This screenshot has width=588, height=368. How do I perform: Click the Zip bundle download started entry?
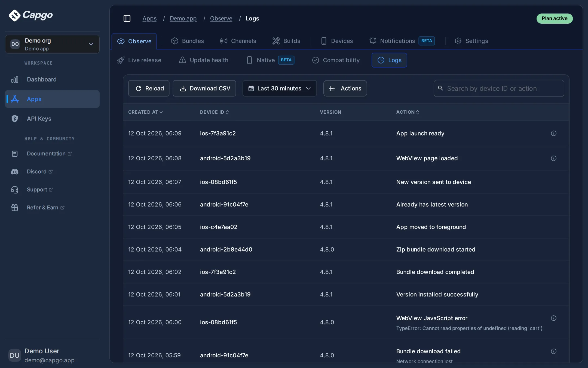(436, 249)
